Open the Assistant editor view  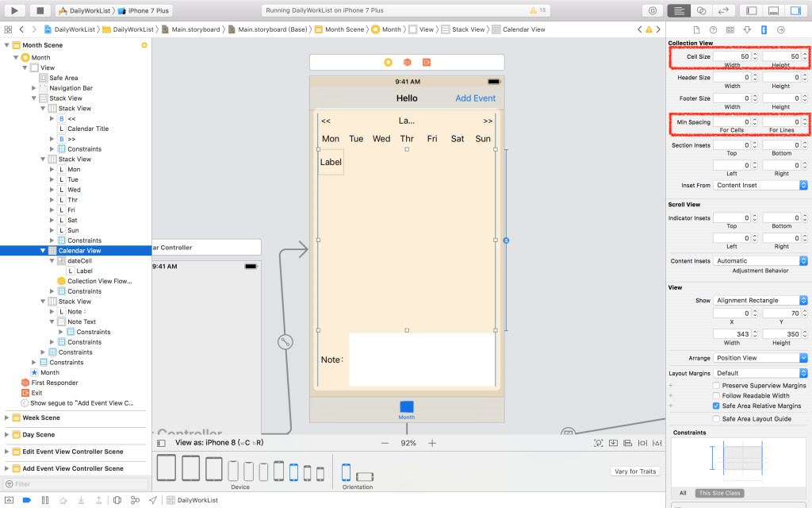(x=701, y=10)
